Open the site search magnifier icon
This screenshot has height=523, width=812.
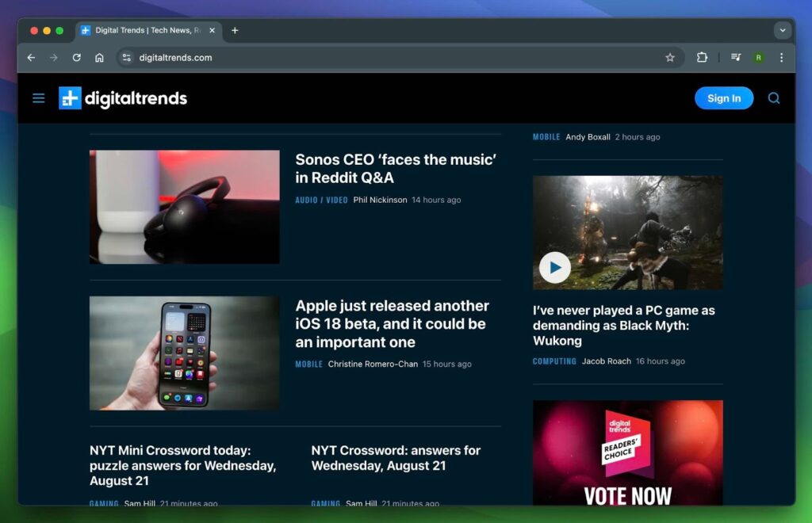pyautogui.click(x=774, y=98)
